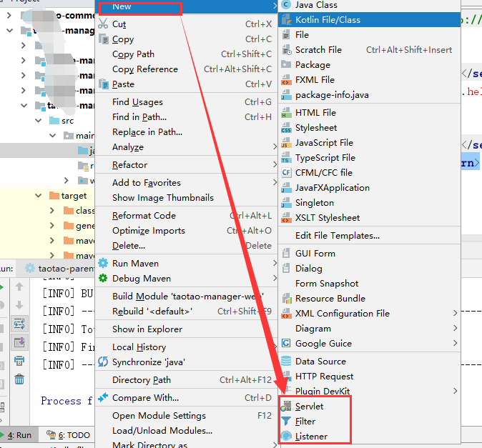This screenshot has height=448, width=482.
Task: Click the Compare With arrows icon
Action: (103, 397)
